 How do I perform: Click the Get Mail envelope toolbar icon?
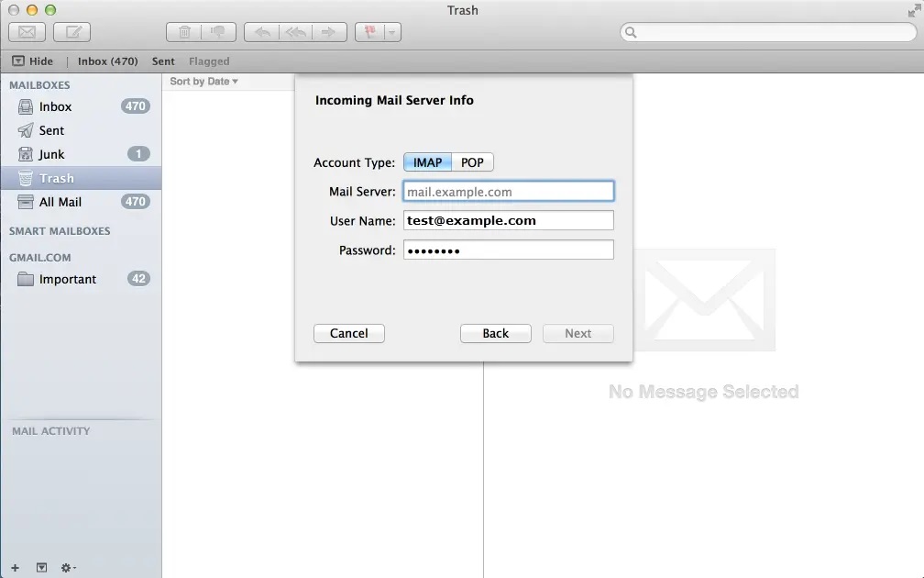pos(27,32)
